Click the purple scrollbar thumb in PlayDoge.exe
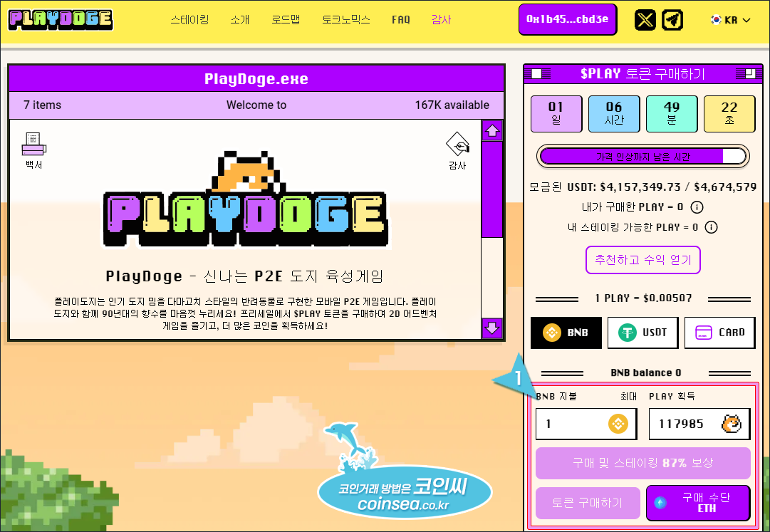This screenshot has height=532, width=770. (492, 189)
